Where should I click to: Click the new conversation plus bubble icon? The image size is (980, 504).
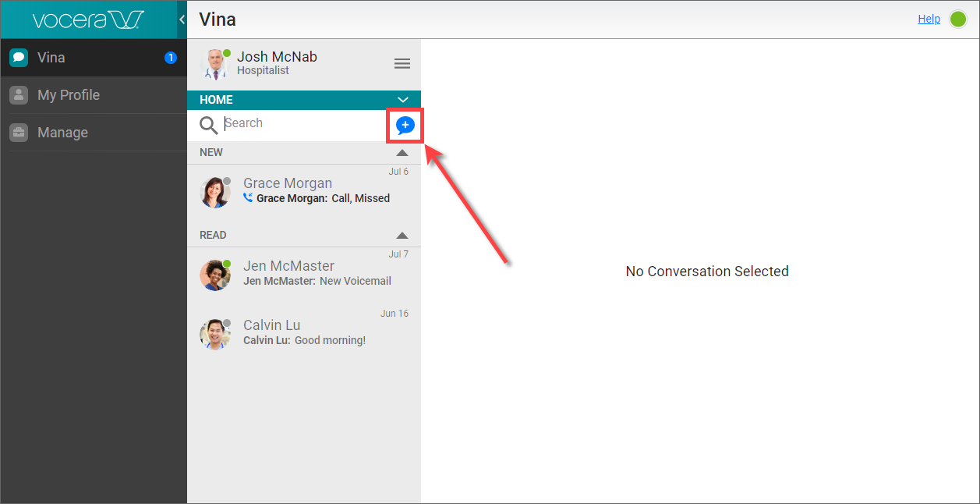405,125
